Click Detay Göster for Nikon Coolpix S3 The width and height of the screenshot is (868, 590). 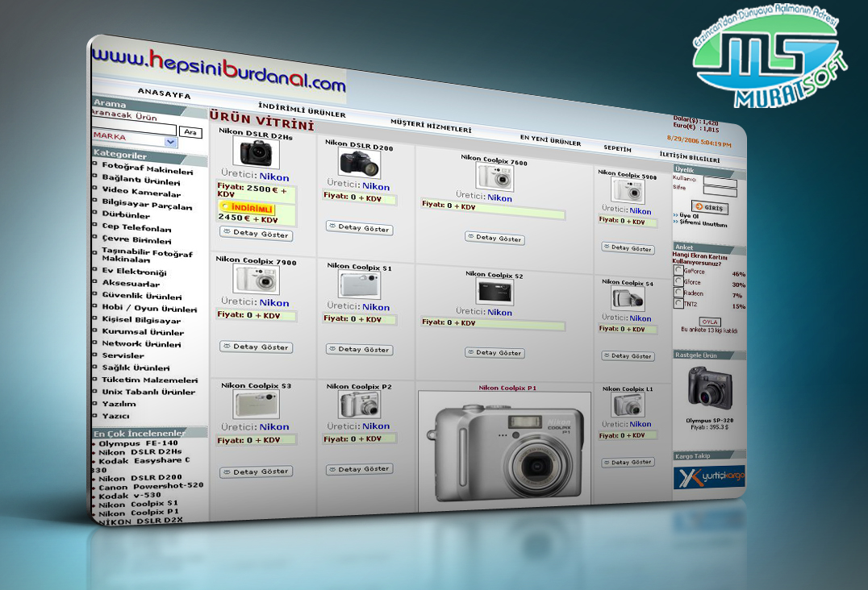pos(256,472)
